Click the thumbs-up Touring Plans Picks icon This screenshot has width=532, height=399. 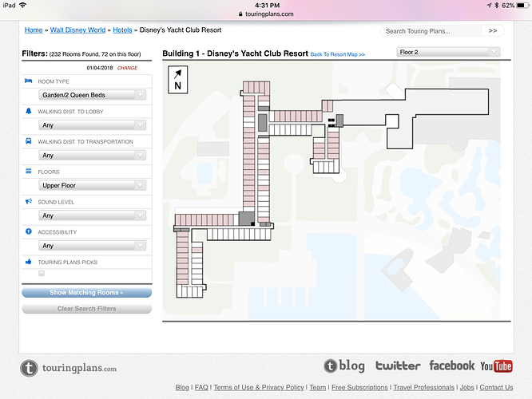[29, 262]
